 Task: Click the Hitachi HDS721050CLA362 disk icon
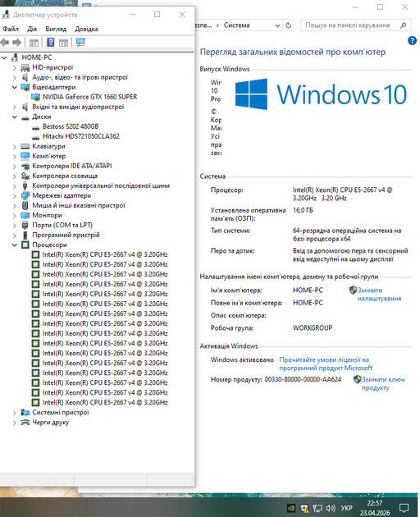(x=35, y=137)
